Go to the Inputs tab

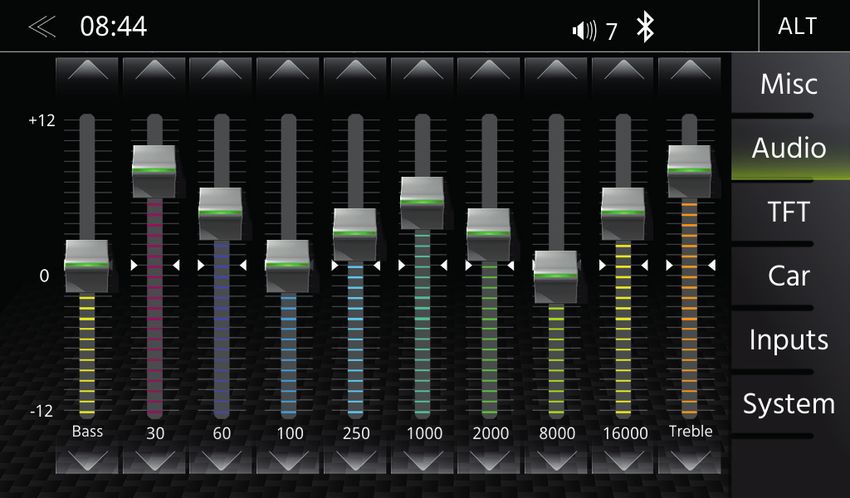[x=789, y=340]
